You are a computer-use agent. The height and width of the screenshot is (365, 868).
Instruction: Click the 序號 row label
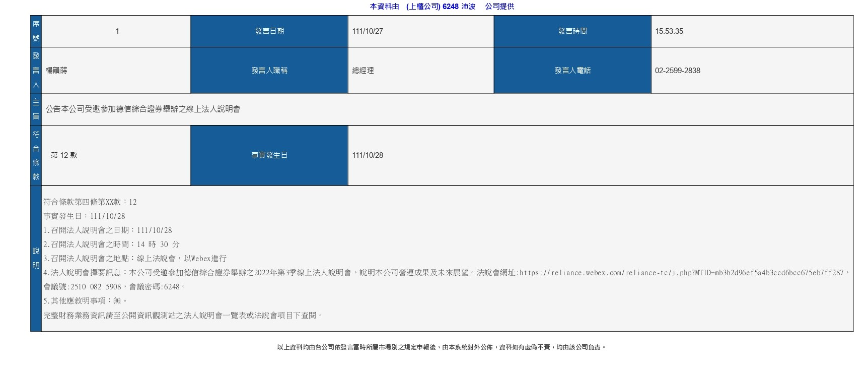pos(36,31)
